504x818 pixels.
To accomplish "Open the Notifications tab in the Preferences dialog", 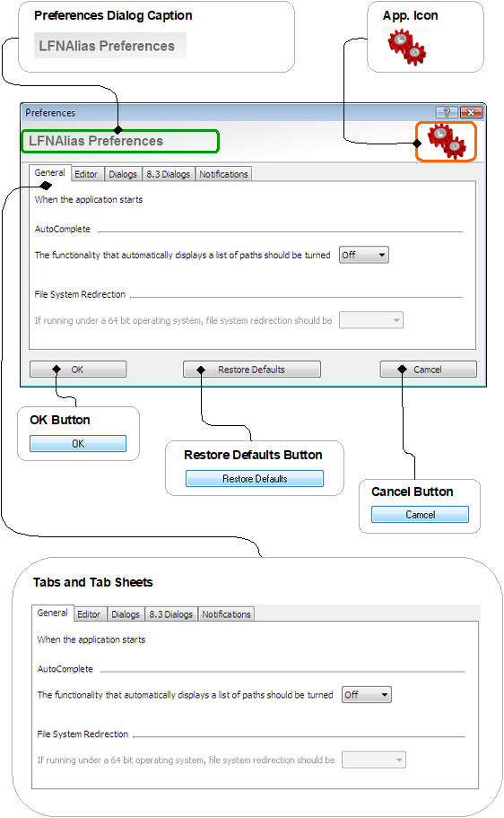I will coord(224,174).
